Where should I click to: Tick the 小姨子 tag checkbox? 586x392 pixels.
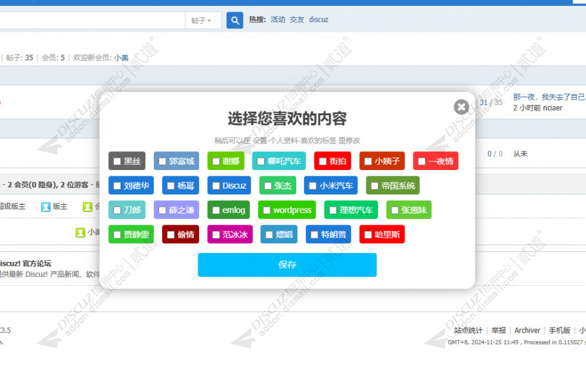click(x=368, y=162)
